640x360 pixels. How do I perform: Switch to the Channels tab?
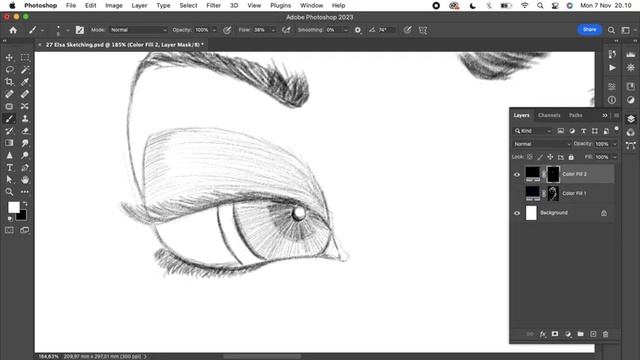pyautogui.click(x=549, y=116)
